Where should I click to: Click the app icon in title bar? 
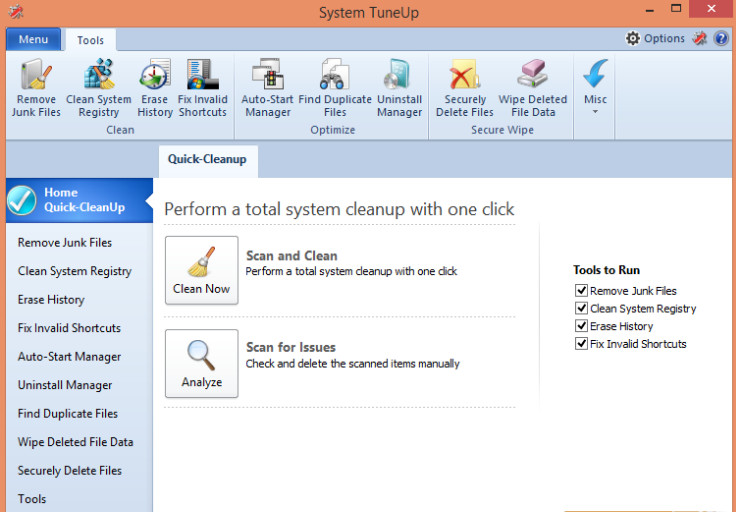point(15,11)
